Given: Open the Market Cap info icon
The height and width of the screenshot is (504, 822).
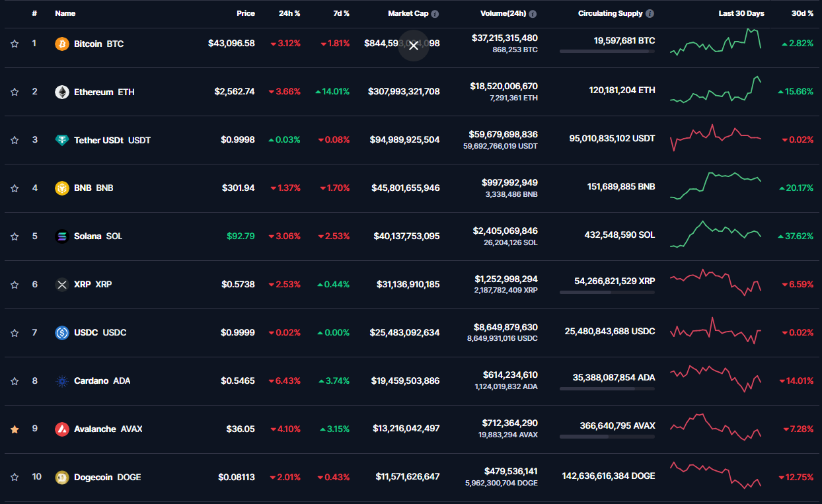Looking at the screenshot, I should tap(435, 13).
